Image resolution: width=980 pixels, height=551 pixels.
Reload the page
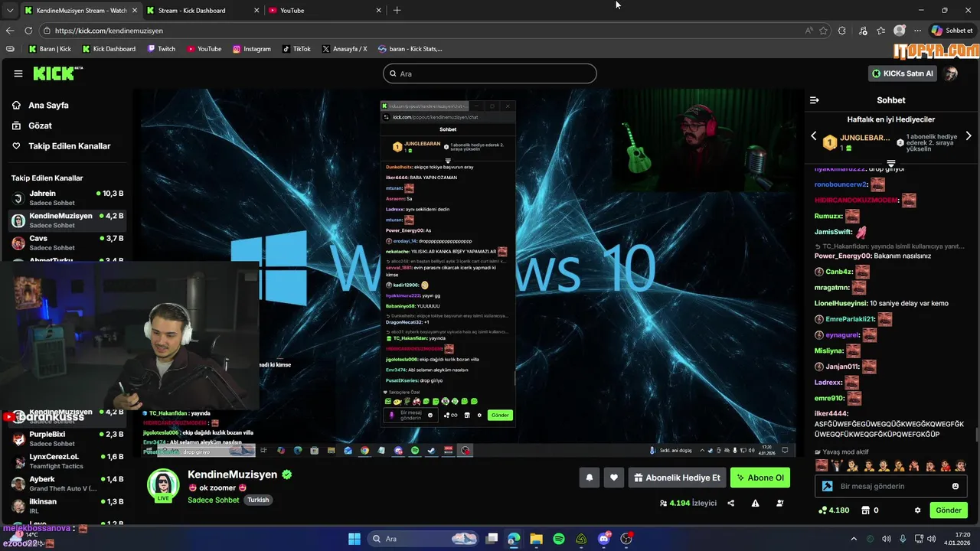28,31
